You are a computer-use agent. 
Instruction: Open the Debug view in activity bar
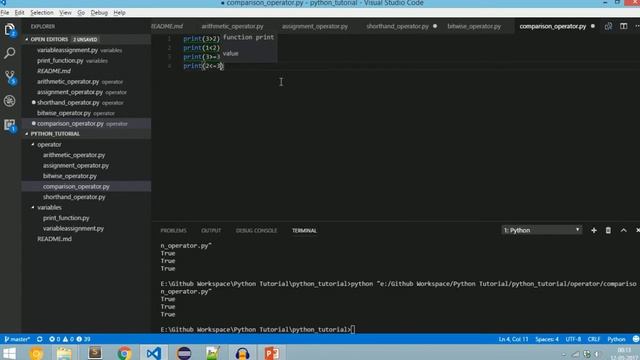9,101
